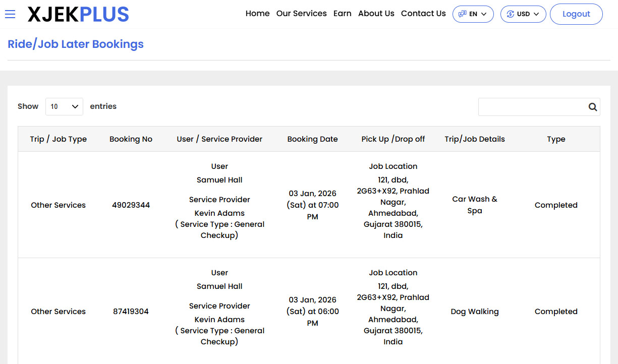This screenshot has width=618, height=364.
Task: Go to the About Us page
Action: coord(376,14)
